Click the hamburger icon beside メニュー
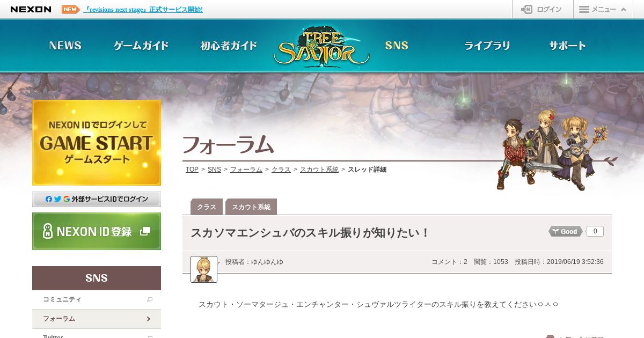The height and width of the screenshot is (338, 644). coord(584,9)
